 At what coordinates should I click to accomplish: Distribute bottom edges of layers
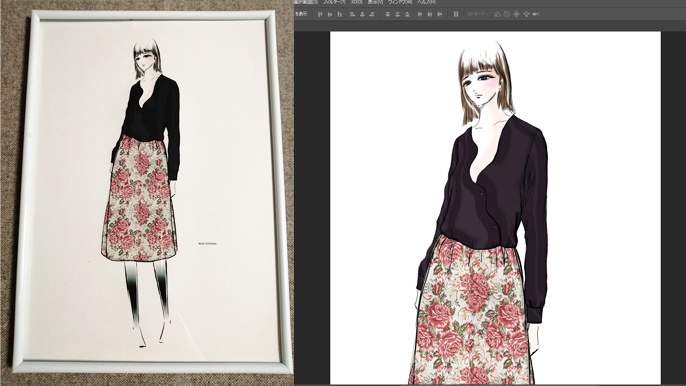point(407,14)
